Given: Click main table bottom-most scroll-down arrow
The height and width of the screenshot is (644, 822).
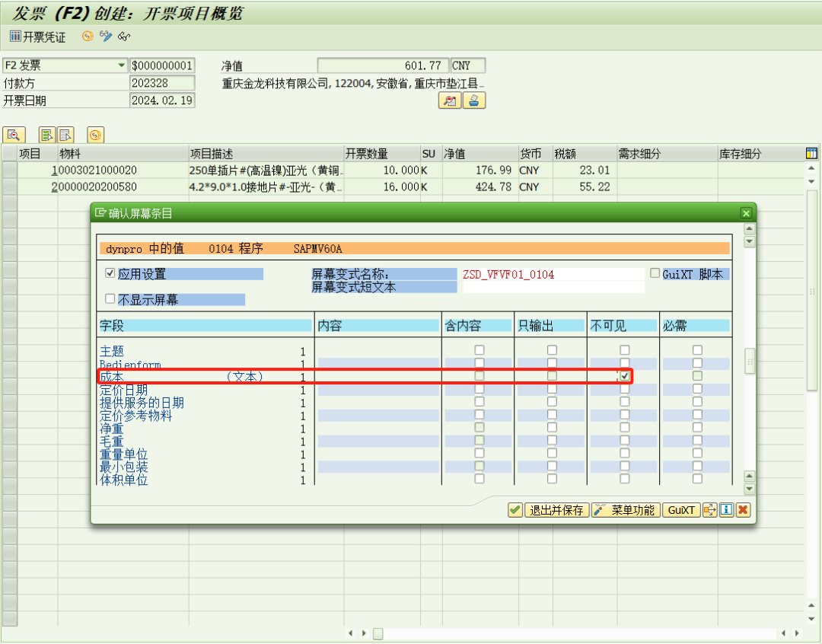Looking at the screenshot, I should point(811,620).
